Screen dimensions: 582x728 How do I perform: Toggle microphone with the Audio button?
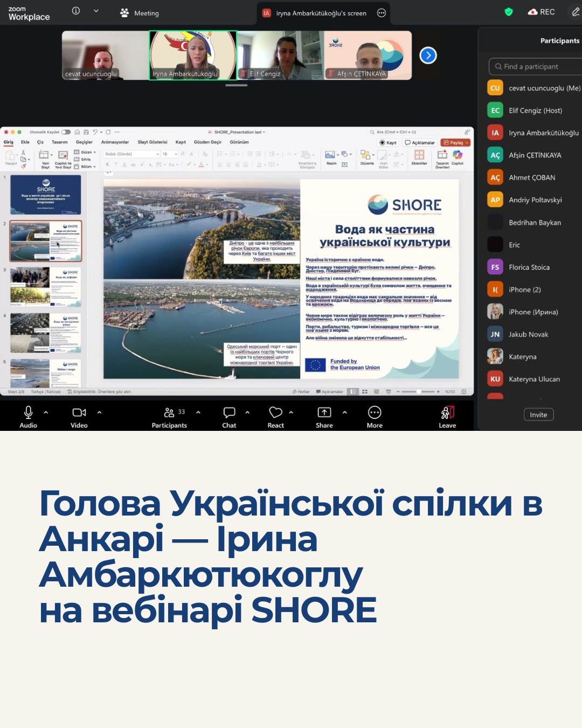tap(28, 413)
